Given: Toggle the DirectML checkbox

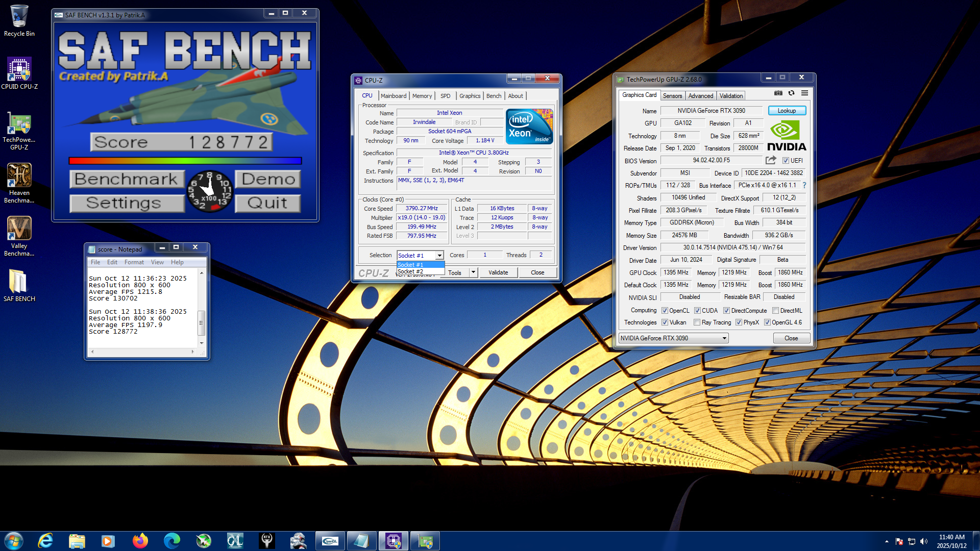Looking at the screenshot, I should pyautogui.click(x=775, y=311).
